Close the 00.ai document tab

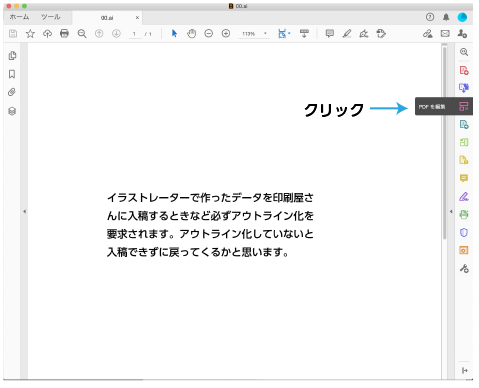pyautogui.click(x=137, y=18)
